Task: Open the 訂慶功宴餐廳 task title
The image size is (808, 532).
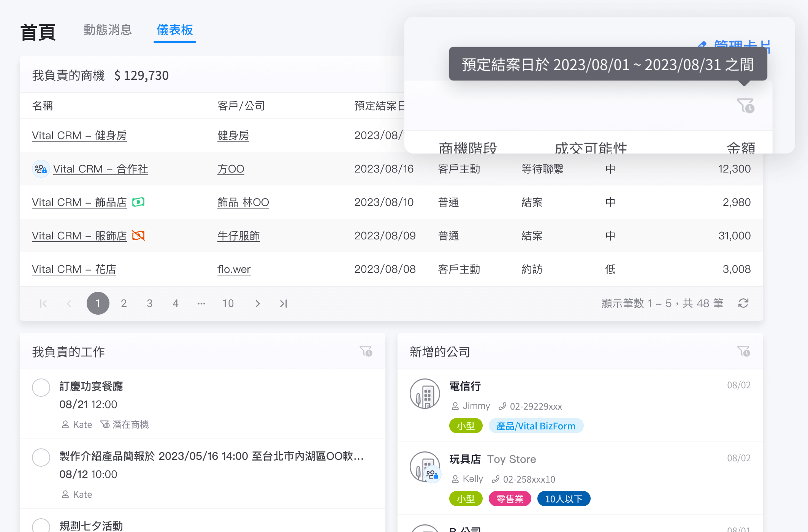Action: pyautogui.click(x=91, y=386)
